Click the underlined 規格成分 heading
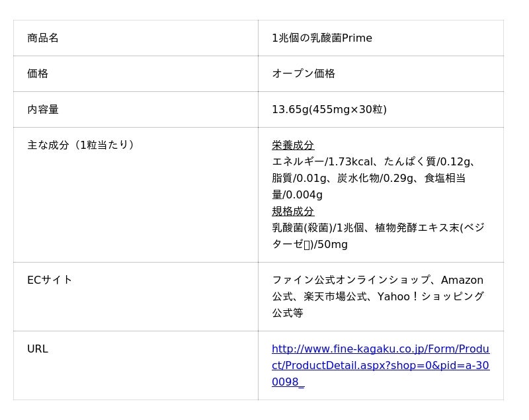 [x=293, y=211]
